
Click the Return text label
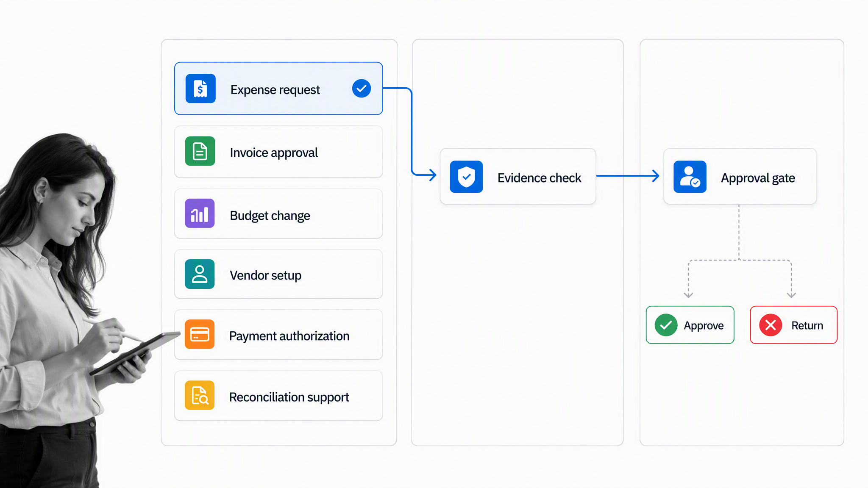807,326
